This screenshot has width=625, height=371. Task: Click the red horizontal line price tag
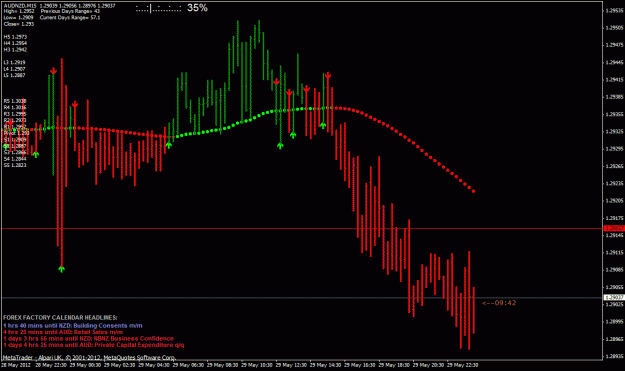click(x=614, y=228)
